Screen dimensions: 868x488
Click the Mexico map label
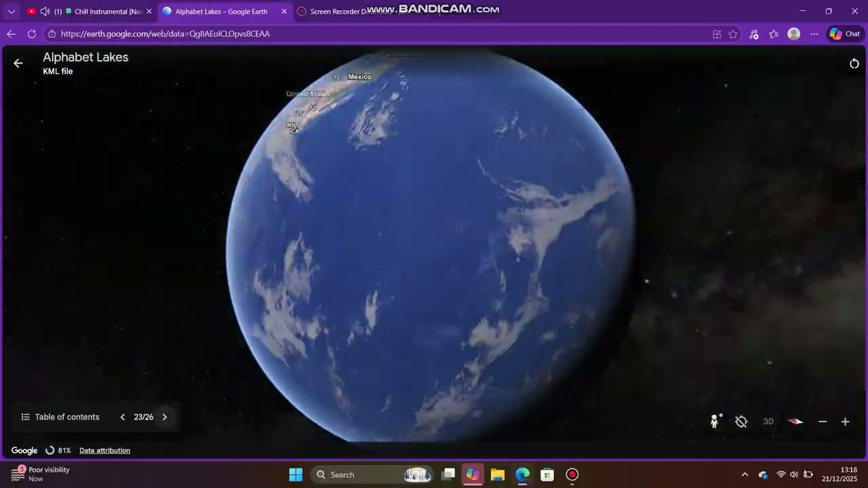[359, 77]
